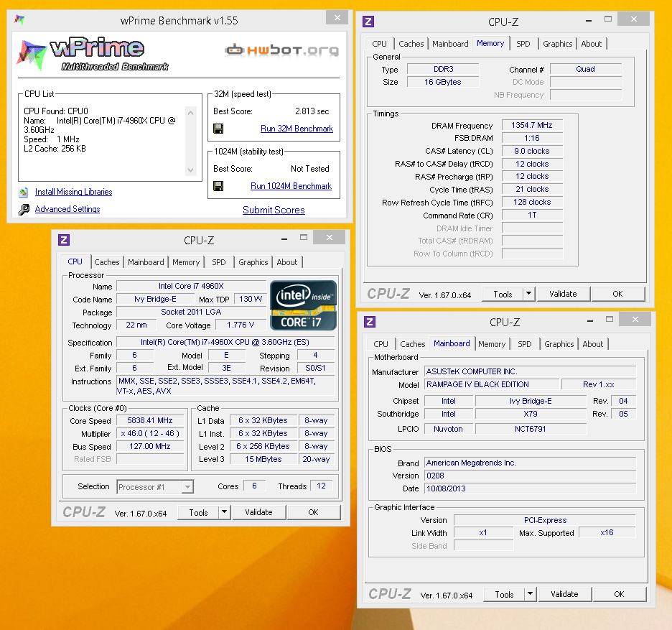Click the CPU-Z Memory window title icon
Screen dimensions: 672x630
(x=368, y=22)
